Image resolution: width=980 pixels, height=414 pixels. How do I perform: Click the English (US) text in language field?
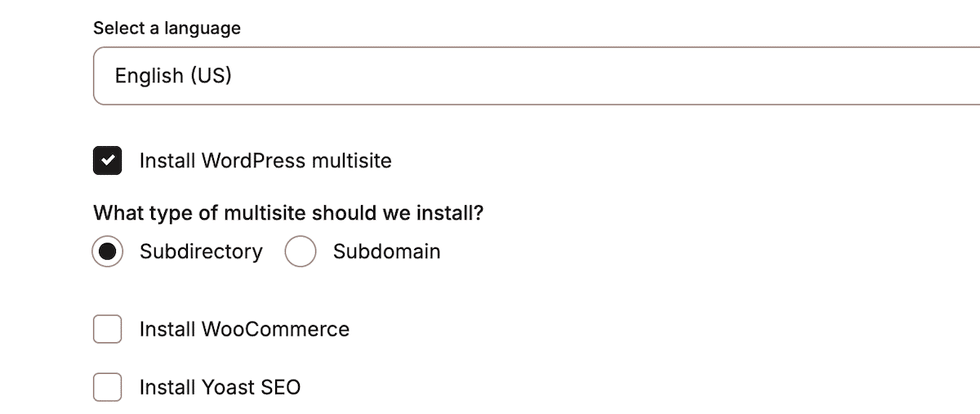tap(173, 76)
